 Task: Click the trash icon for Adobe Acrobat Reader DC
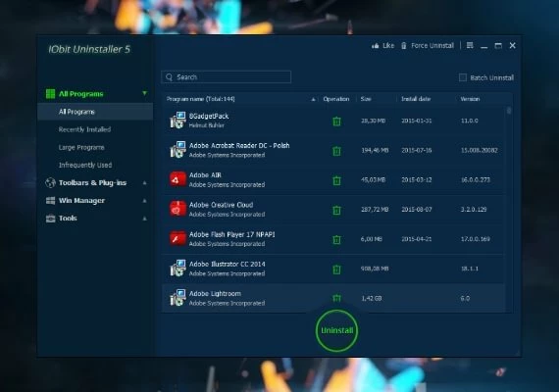pyautogui.click(x=336, y=151)
